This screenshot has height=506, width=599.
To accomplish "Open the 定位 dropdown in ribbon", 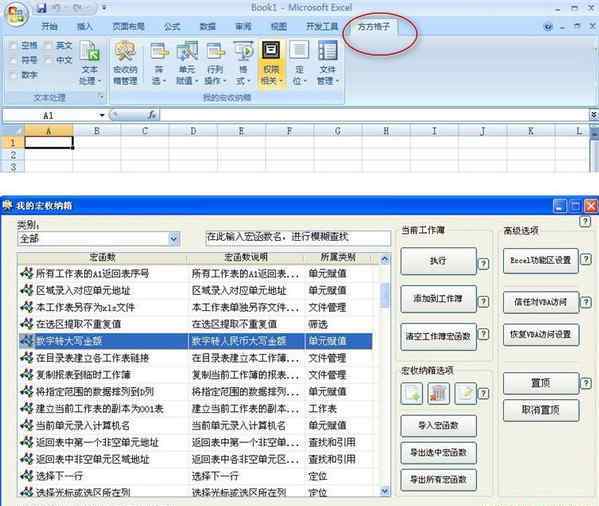I will point(299,64).
